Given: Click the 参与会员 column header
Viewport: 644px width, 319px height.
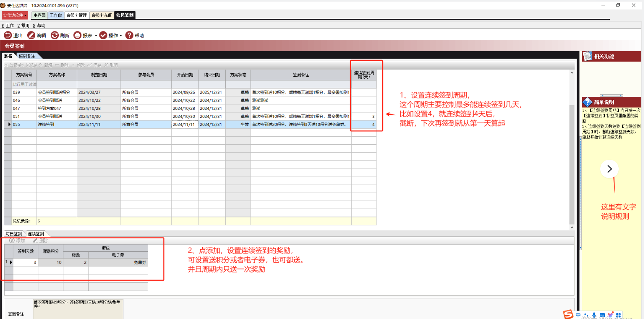Looking at the screenshot, I should pos(146,75).
